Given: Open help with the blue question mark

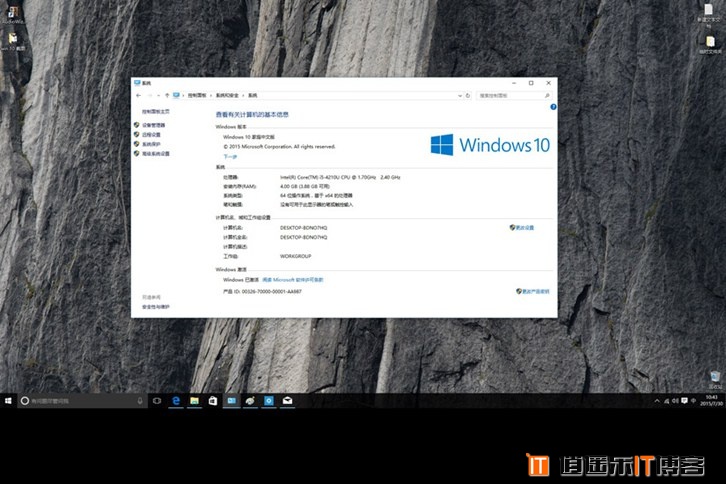Looking at the screenshot, I should click(x=553, y=107).
